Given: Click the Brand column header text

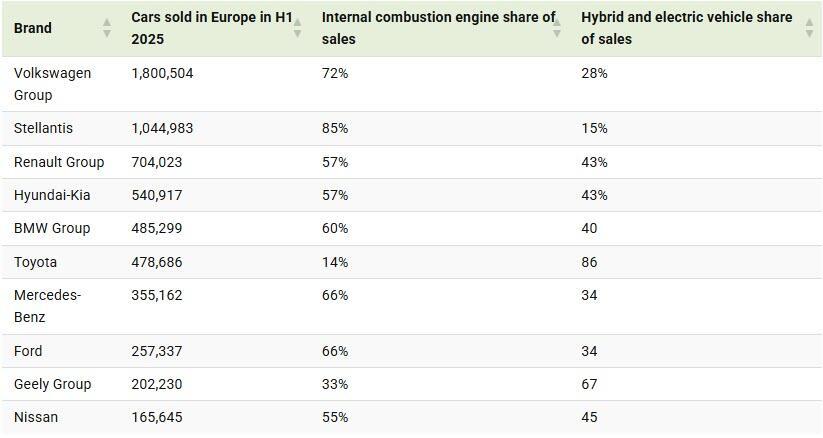Looking at the screenshot, I should [33, 28].
